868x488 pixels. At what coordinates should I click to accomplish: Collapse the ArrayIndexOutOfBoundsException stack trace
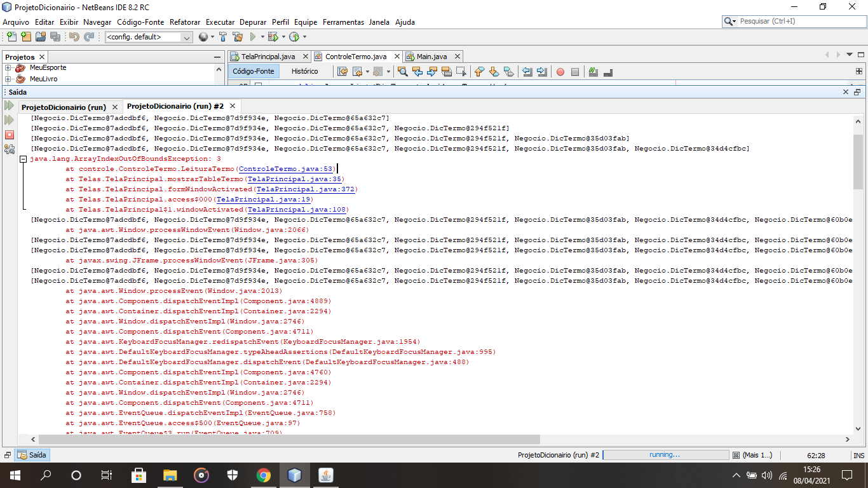pyautogui.click(x=23, y=159)
